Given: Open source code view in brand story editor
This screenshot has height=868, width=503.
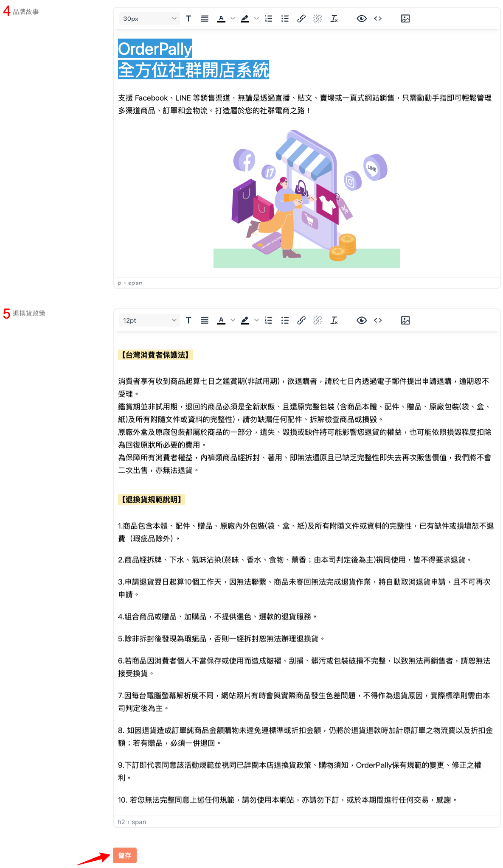Looking at the screenshot, I should click(378, 19).
